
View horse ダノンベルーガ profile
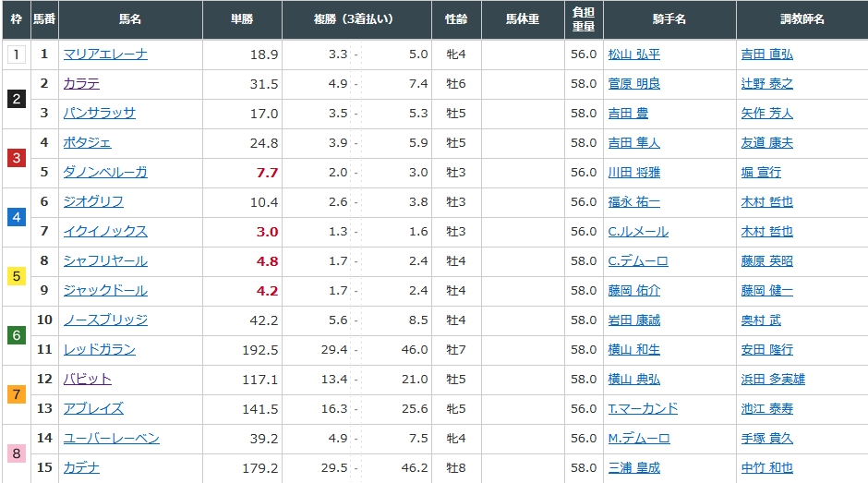pos(105,173)
